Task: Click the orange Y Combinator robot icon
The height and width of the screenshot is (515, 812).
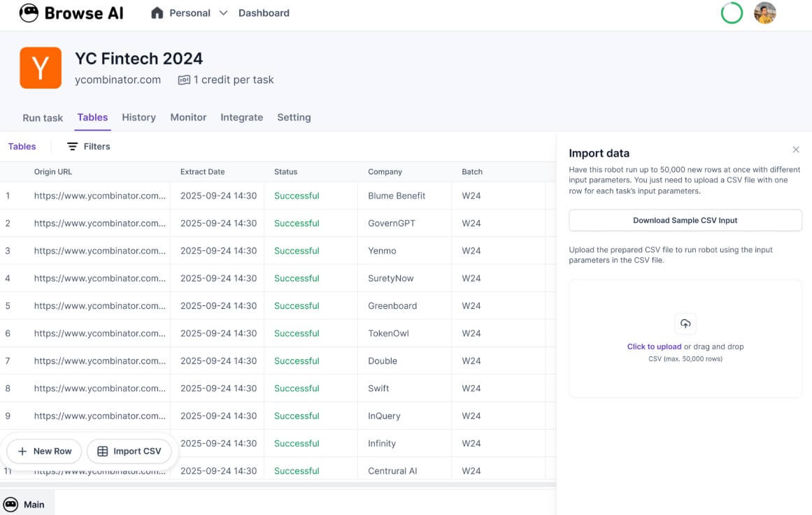Action: pyautogui.click(x=41, y=68)
